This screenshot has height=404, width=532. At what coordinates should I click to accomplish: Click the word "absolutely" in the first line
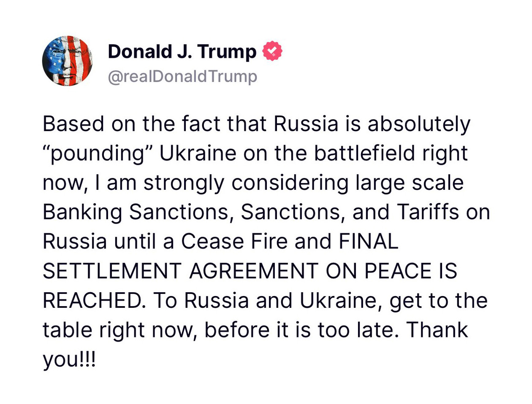pos(418,124)
